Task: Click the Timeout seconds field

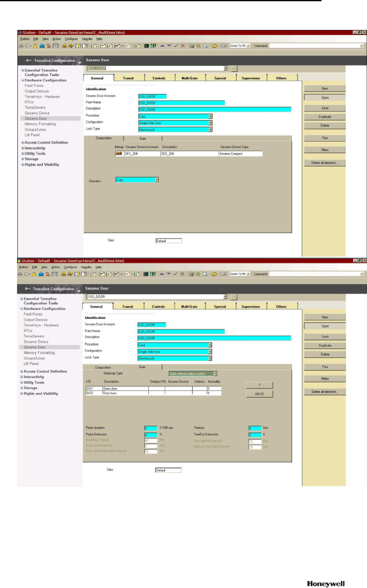Action: coord(255,428)
